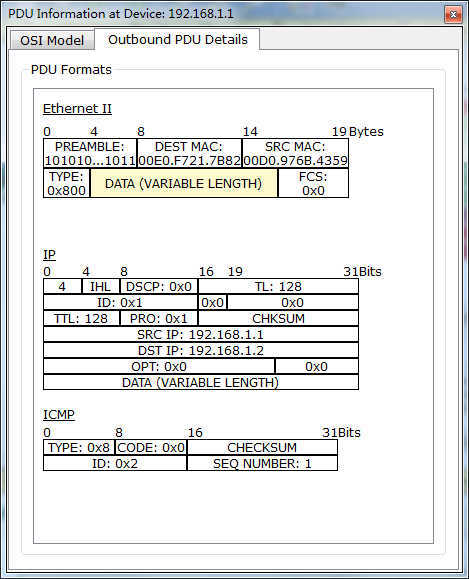The height and width of the screenshot is (579, 469).
Task: Click the padding 0x0 field beside OPT
Action: 316,366
